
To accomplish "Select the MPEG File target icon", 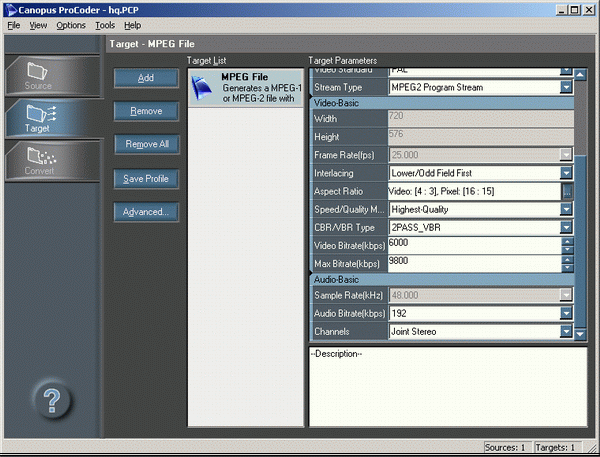I will point(202,88).
